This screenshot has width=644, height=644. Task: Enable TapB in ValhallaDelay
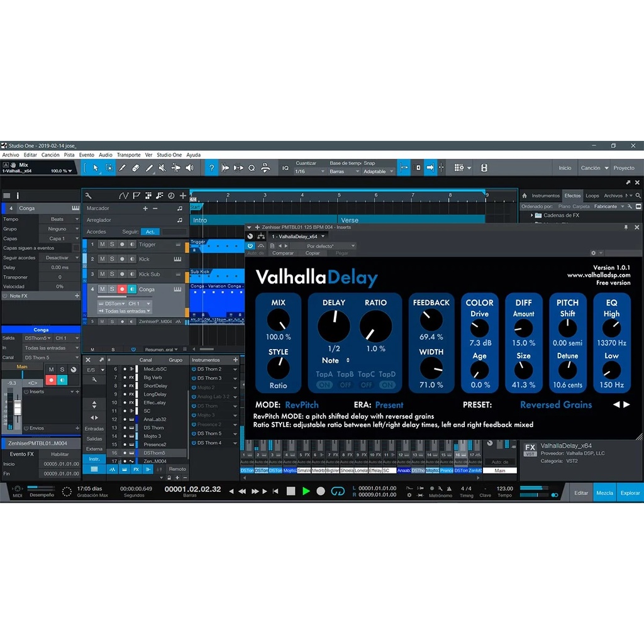pyautogui.click(x=345, y=385)
